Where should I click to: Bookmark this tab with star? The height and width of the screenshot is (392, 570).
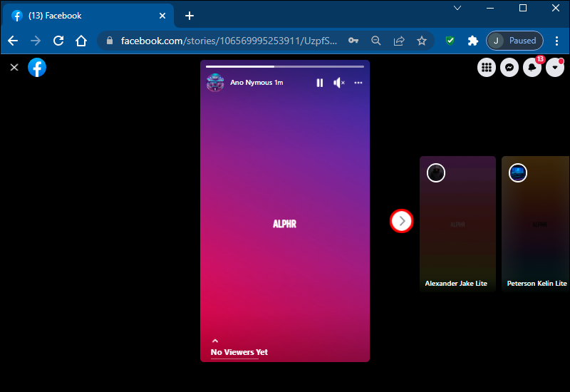422,41
